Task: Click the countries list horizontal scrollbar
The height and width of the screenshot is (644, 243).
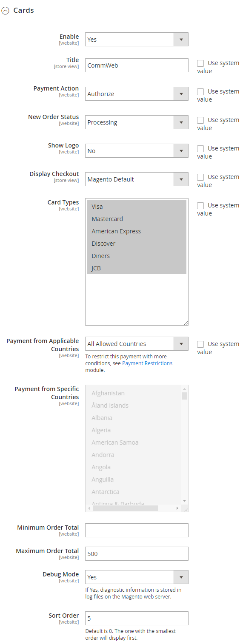Action: pyautogui.click(x=125, y=508)
